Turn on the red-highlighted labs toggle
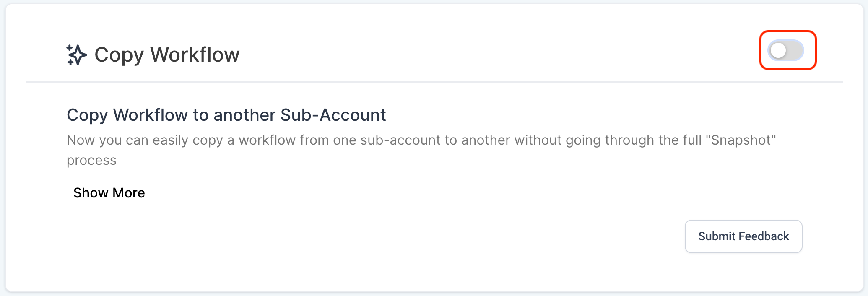This screenshot has width=868, height=296. click(x=786, y=51)
